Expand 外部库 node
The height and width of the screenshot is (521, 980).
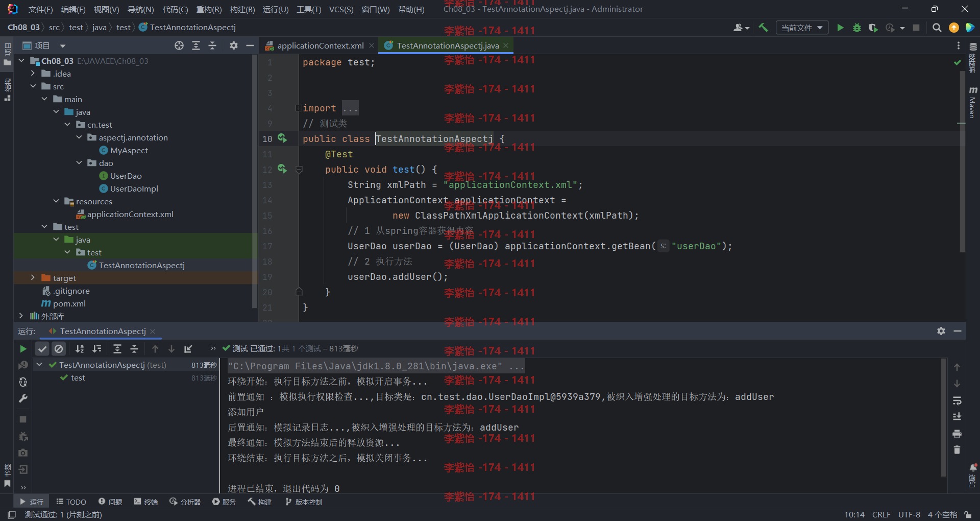point(21,316)
